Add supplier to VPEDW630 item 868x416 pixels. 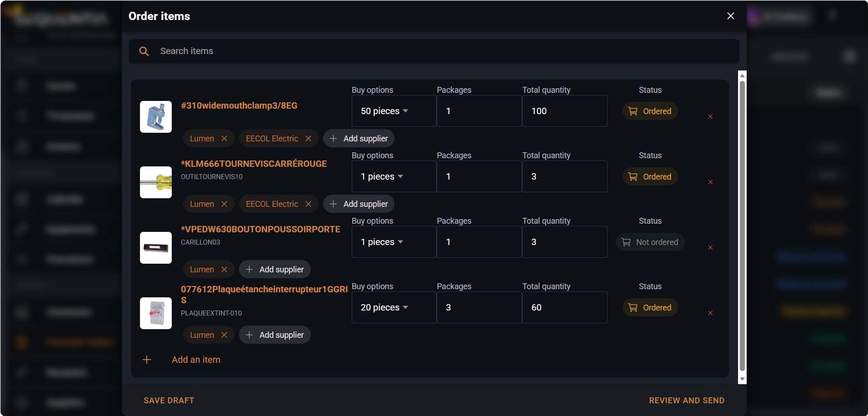pos(274,270)
